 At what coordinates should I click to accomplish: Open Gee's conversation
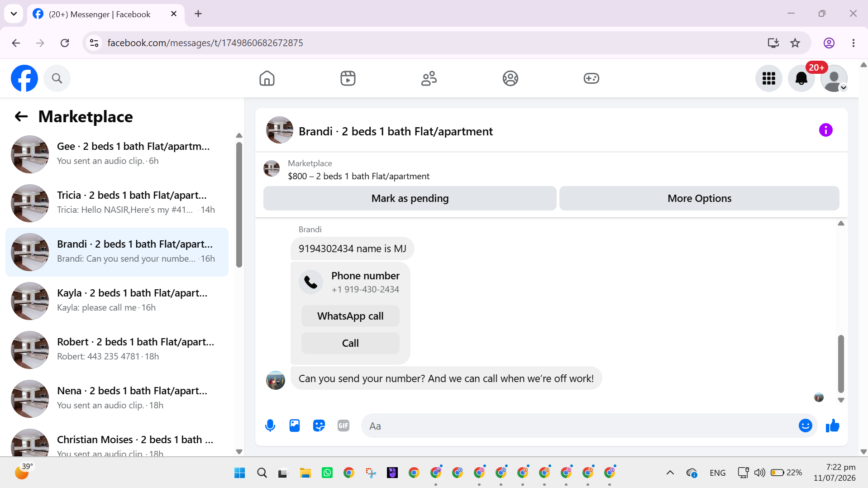point(117,154)
